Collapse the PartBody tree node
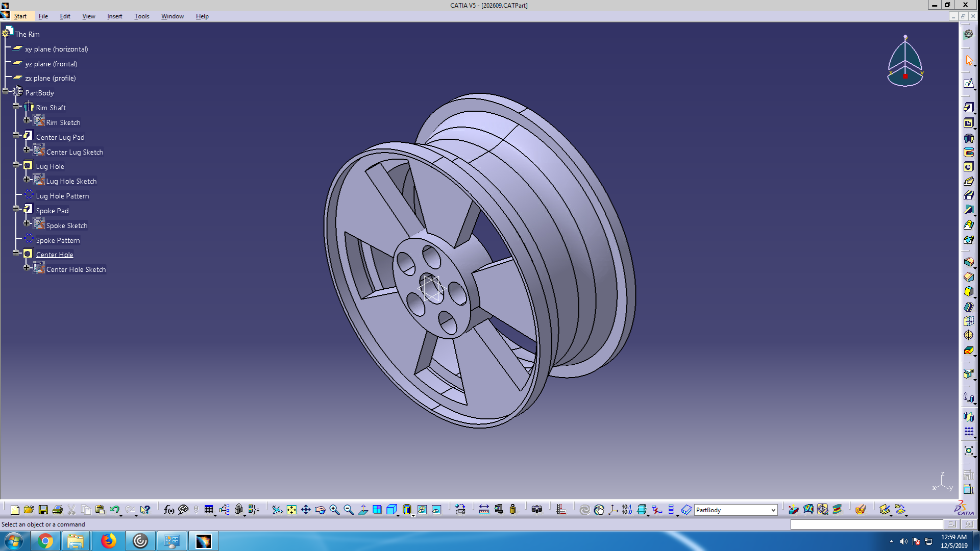This screenshot has height=551, width=980. point(6,91)
